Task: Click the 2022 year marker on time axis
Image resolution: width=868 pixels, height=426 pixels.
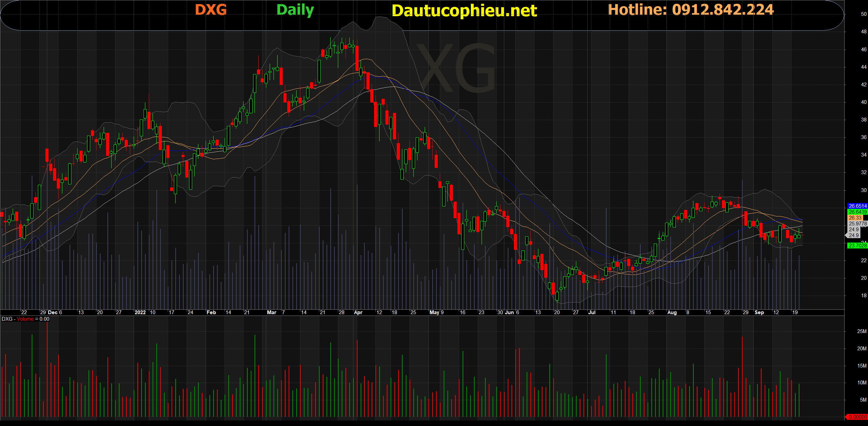Action: pyautogui.click(x=140, y=312)
